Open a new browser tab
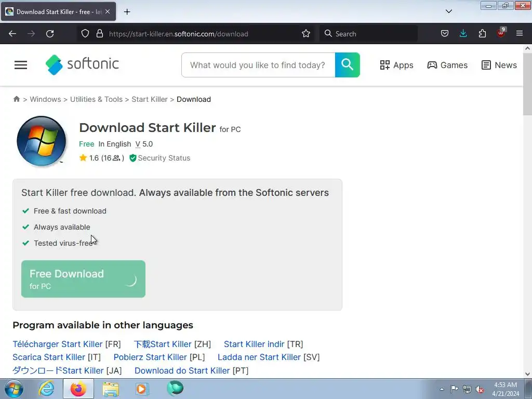The height and width of the screenshot is (399, 532). pyautogui.click(x=127, y=12)
